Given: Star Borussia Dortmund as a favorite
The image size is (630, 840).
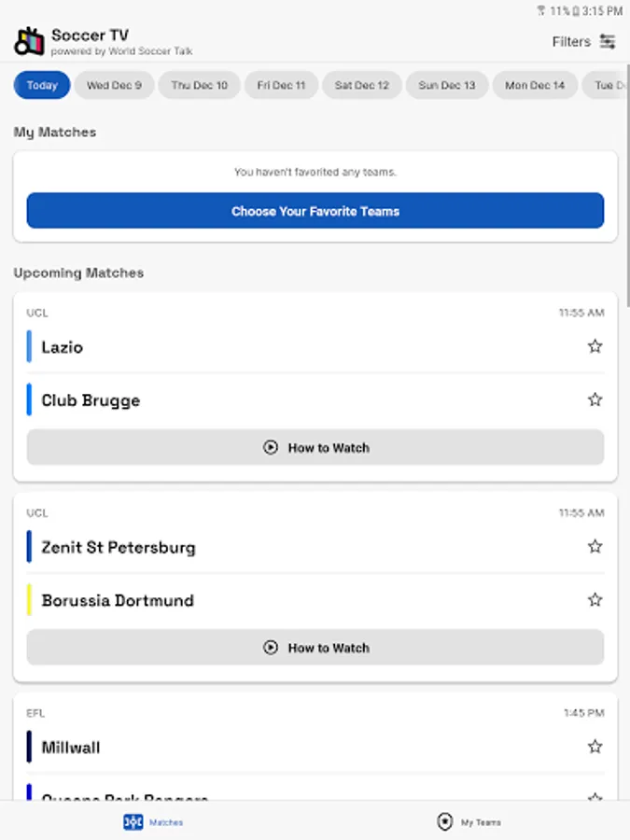Looking at the screenshot, I should pos(595,599).
